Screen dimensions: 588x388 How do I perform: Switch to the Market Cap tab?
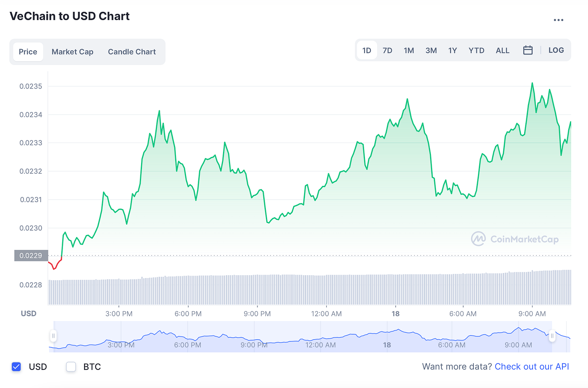72,52
